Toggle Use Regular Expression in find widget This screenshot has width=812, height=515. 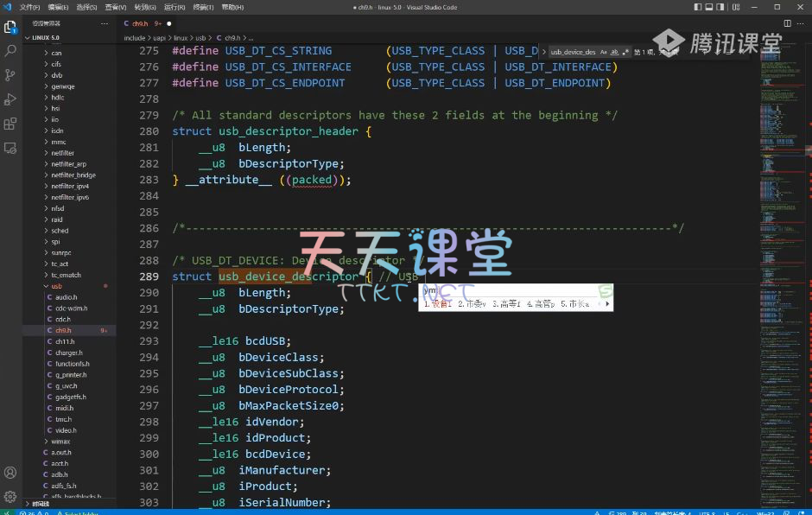(625, 52)
